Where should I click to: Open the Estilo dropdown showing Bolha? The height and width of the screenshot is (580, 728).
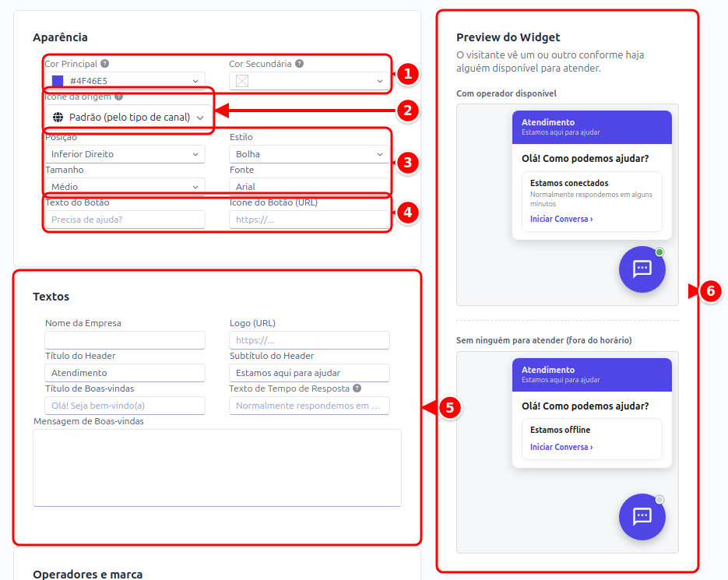point(309,154)
